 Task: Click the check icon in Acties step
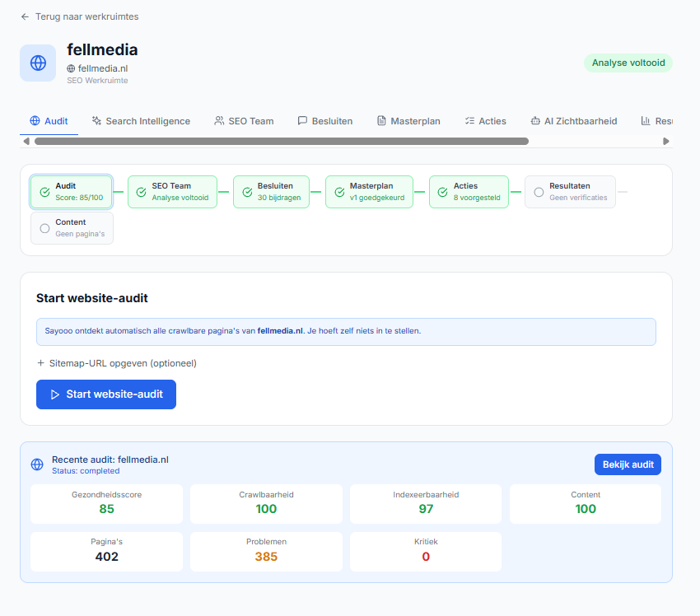(x=442, y=192)
